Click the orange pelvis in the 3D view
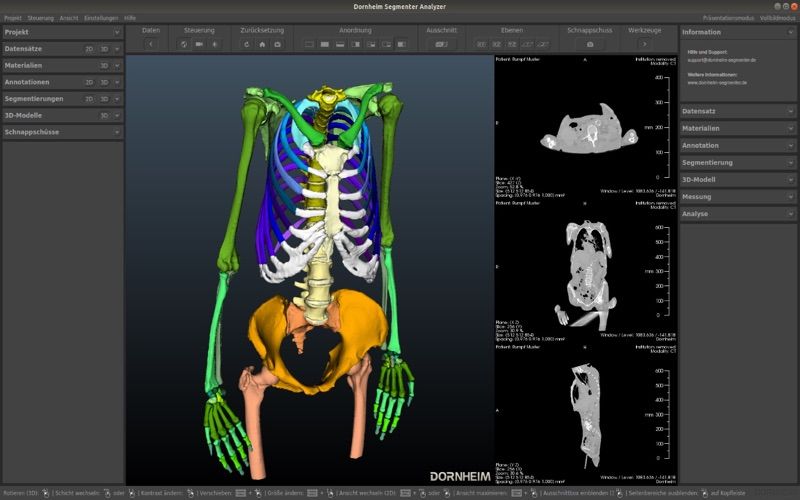The image size is (800, 500). [x=360, y=319]
